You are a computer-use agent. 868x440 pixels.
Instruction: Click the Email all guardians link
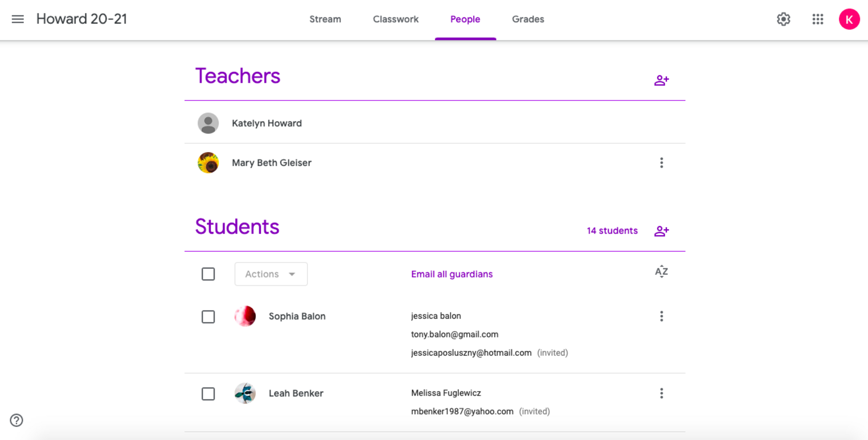click(452, 274)
